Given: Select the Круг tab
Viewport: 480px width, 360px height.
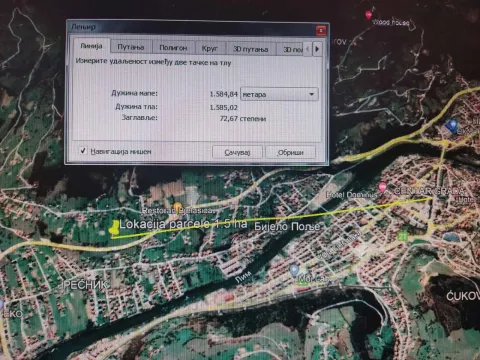Looking at the screenshot, I should coord(210,48).
